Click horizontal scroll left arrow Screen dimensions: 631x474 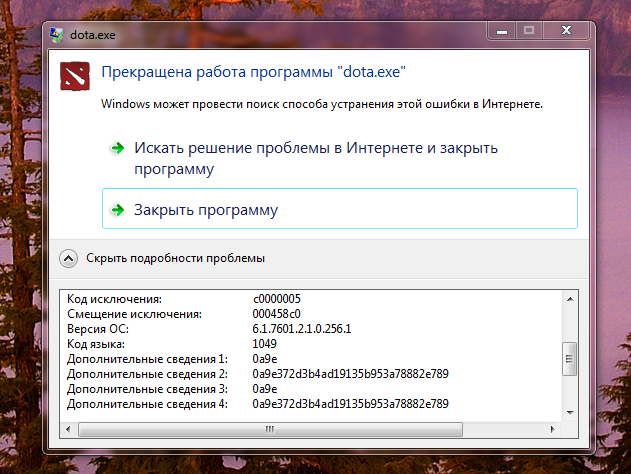[68, 429]
